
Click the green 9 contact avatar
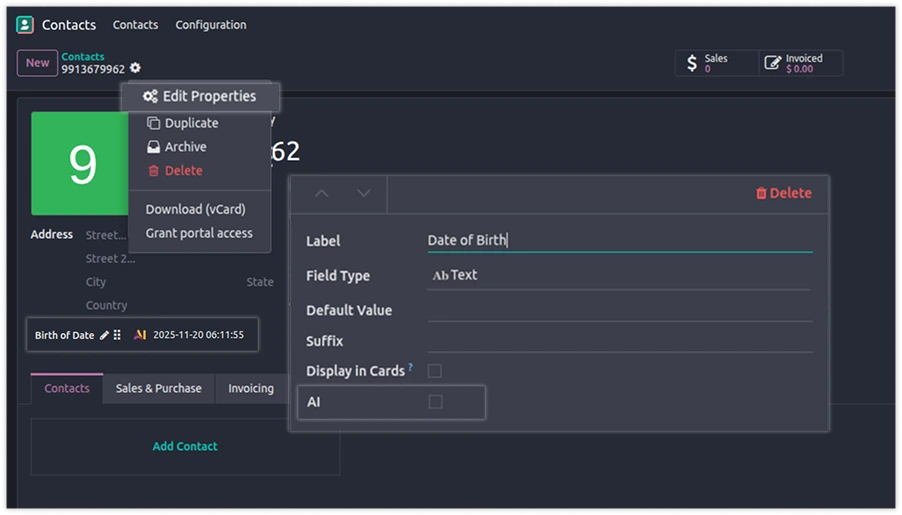[x=82, y=164]
